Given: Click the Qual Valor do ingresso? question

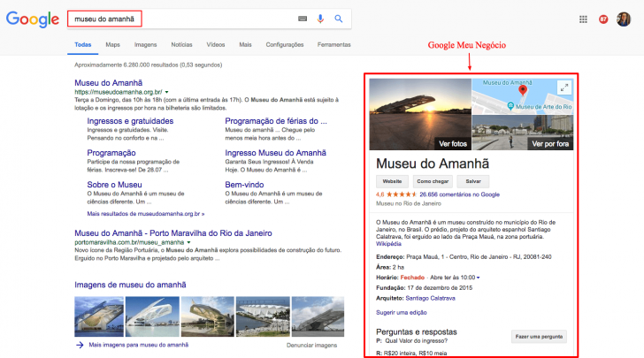Looking at the screenshot, I should (x=416, y=340).
